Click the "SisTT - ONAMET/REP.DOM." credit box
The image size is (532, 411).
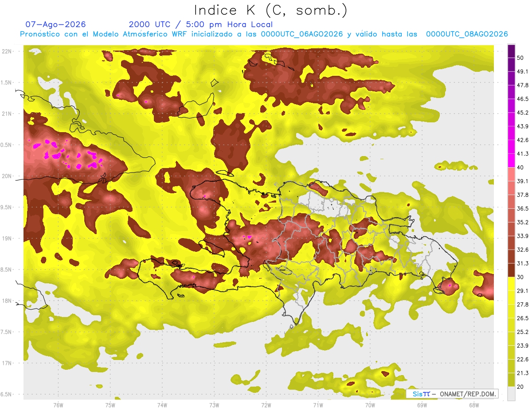[x=452, y=394]
